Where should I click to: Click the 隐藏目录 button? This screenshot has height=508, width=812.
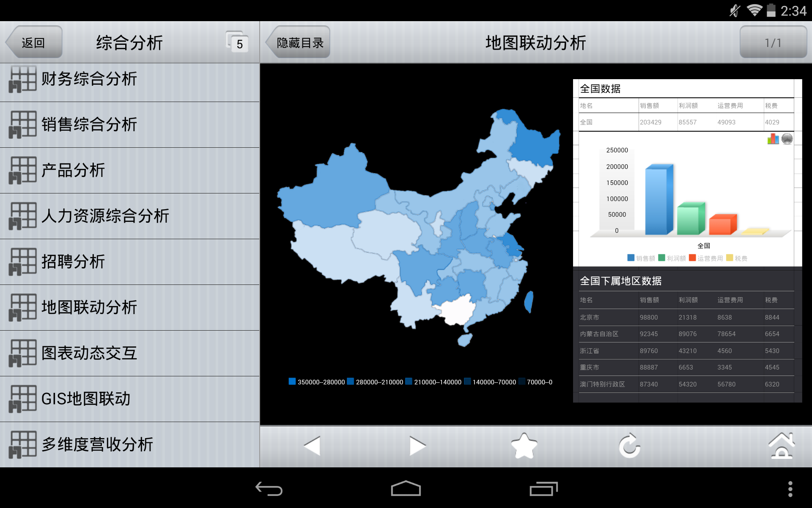[x=298, y=42]
